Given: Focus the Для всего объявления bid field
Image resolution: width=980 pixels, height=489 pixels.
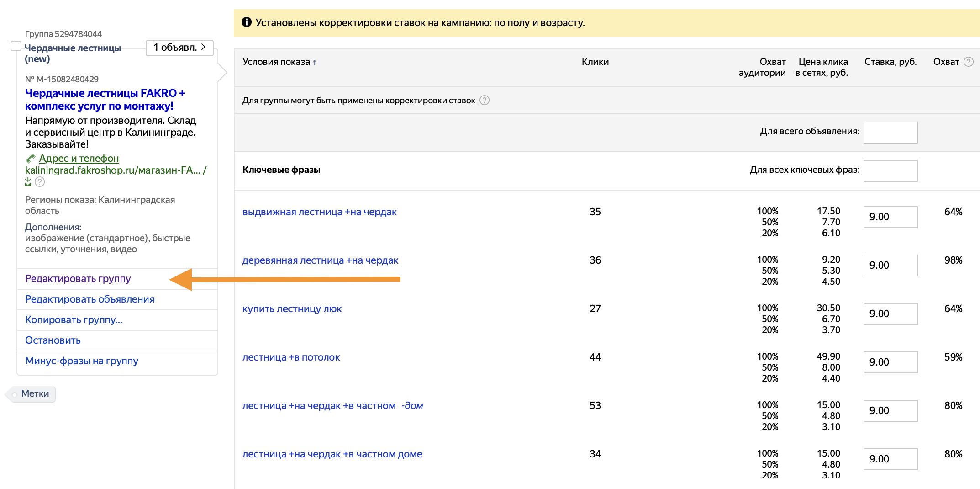Looking at the screenshot, I should (x=890, y=133).
